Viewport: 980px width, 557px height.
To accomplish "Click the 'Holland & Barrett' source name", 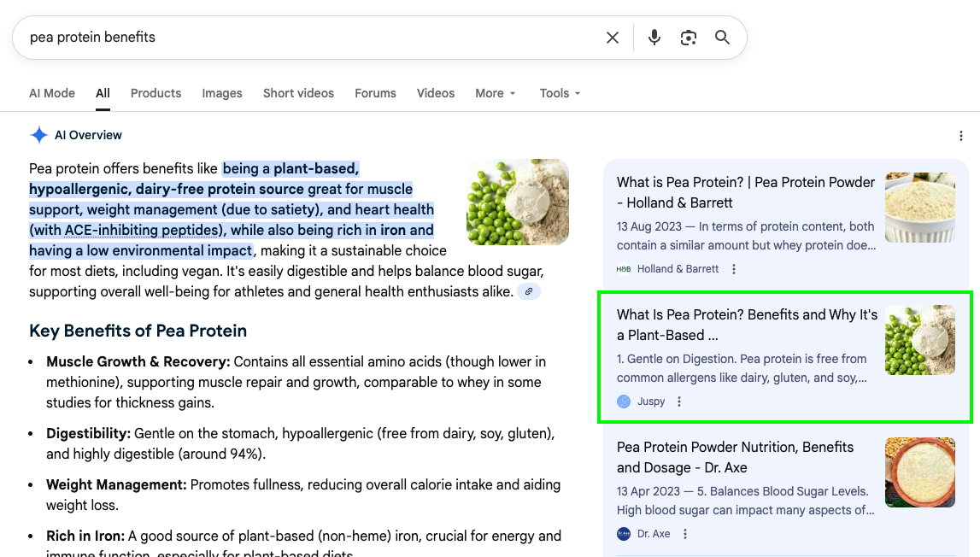I will click(x=678, y=269).
